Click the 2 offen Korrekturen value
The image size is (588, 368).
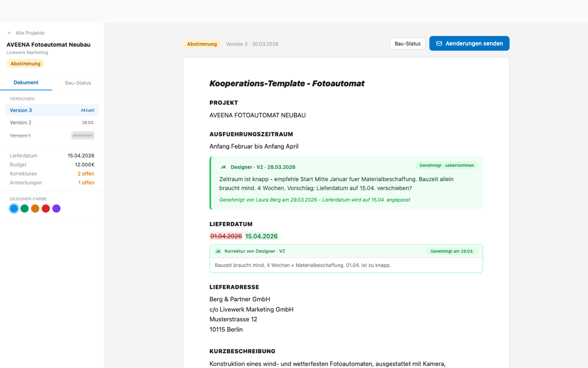pos(86,174)
